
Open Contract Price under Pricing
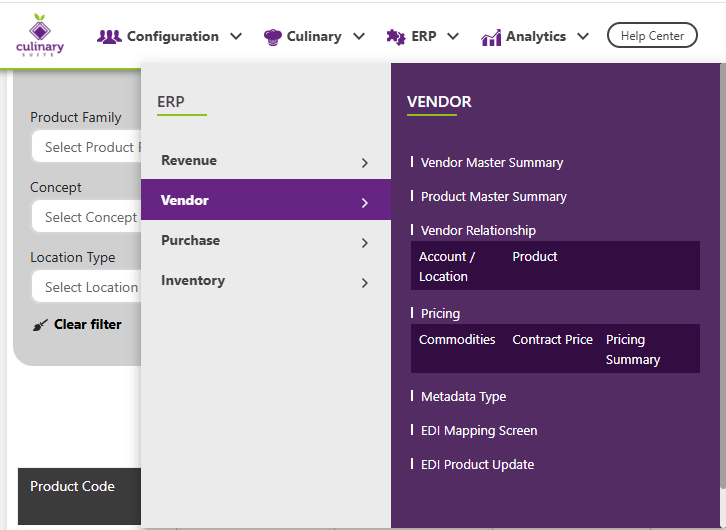(552, 339)
